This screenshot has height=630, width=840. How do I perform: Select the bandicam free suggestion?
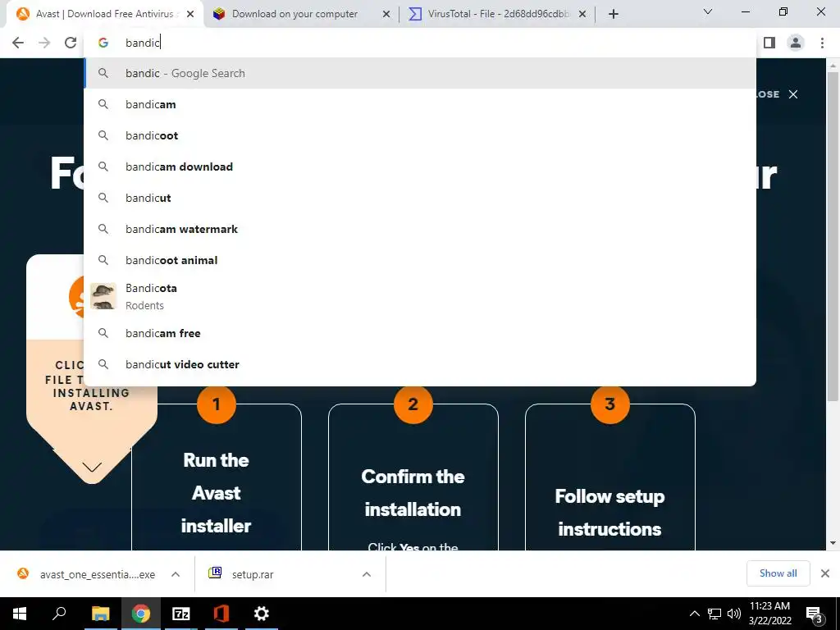pos(420,333)
